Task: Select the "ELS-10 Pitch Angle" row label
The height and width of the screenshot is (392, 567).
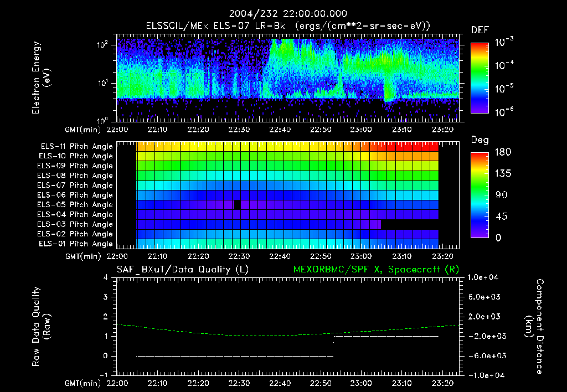Action: pos(76,156)
